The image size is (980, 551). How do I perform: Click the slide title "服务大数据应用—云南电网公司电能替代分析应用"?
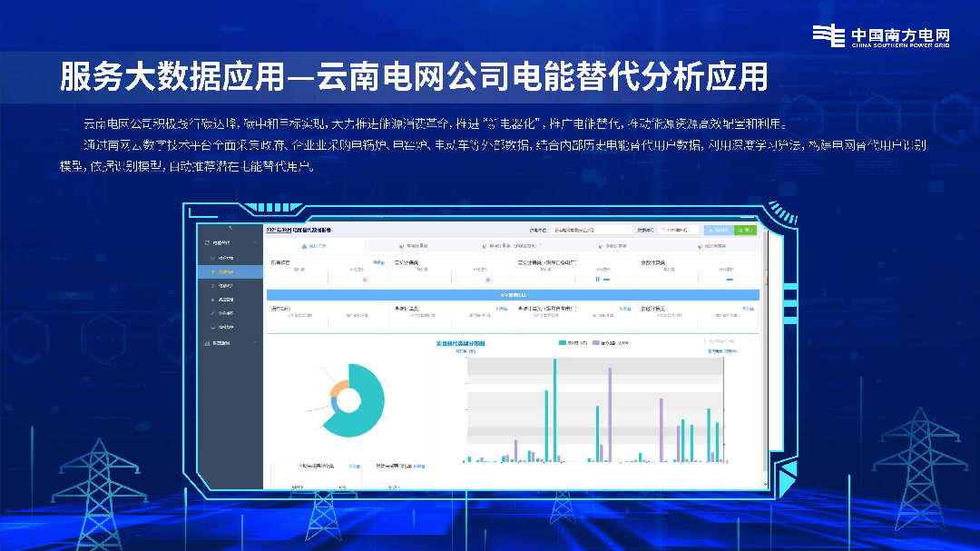(x=414, y=77)
